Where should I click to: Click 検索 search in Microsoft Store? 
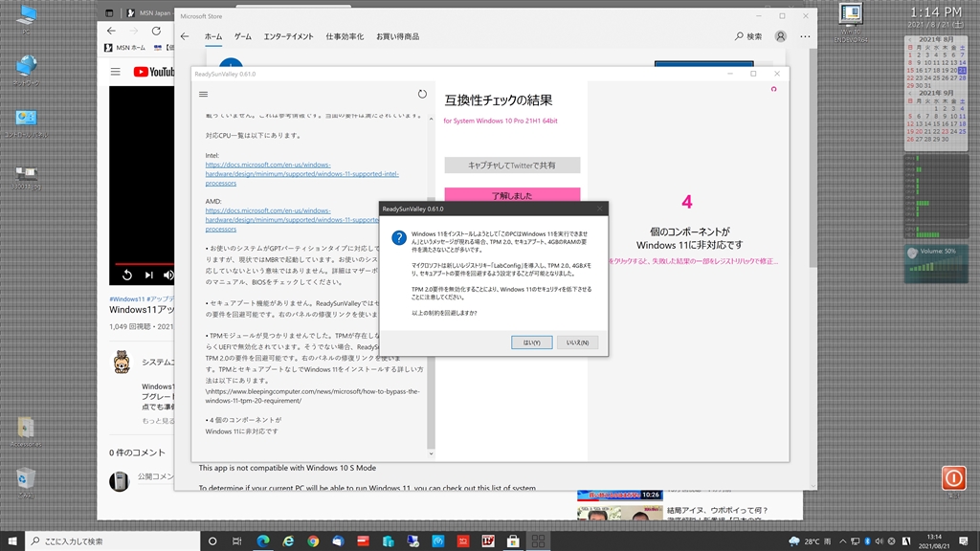click(748, 36)
